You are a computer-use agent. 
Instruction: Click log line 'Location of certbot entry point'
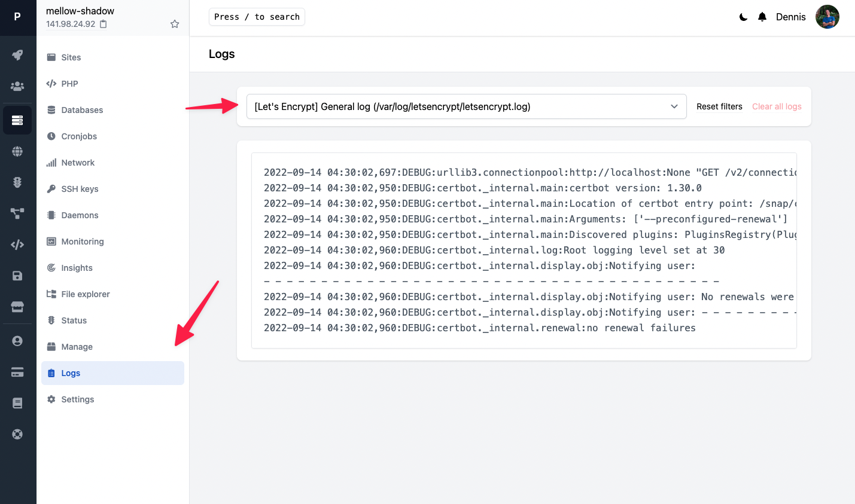point(530,203)
